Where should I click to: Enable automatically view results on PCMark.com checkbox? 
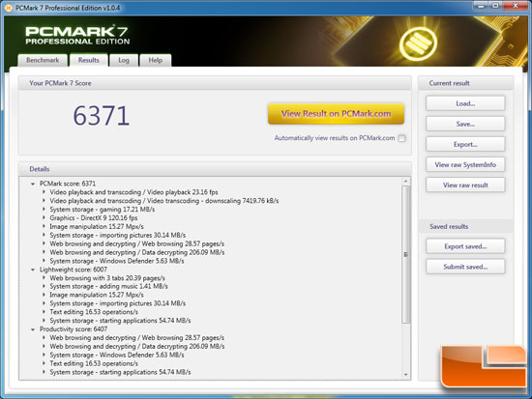tap(401, 138)
